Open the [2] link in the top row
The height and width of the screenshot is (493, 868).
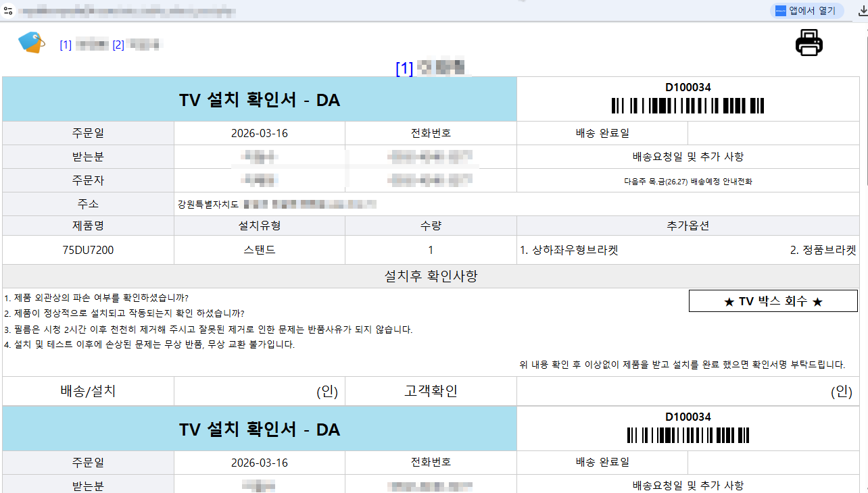[118, 45]
